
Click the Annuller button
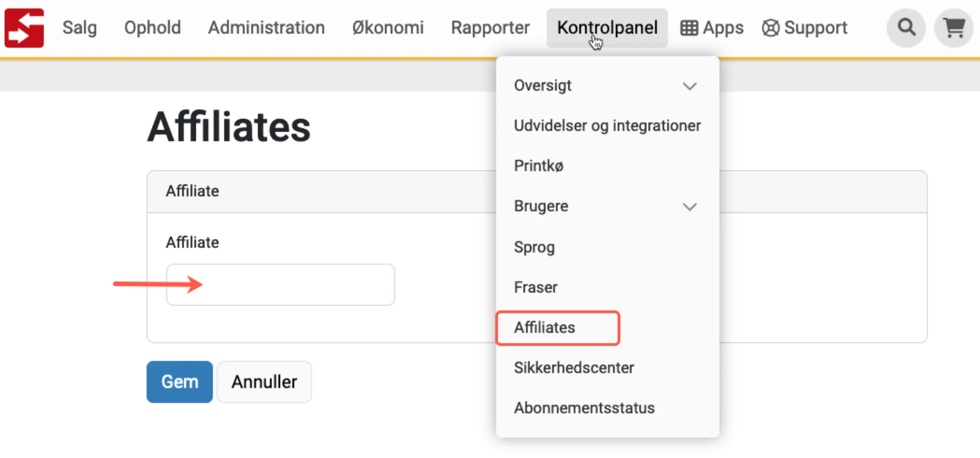pyautogui.click(x=264, y=382)
